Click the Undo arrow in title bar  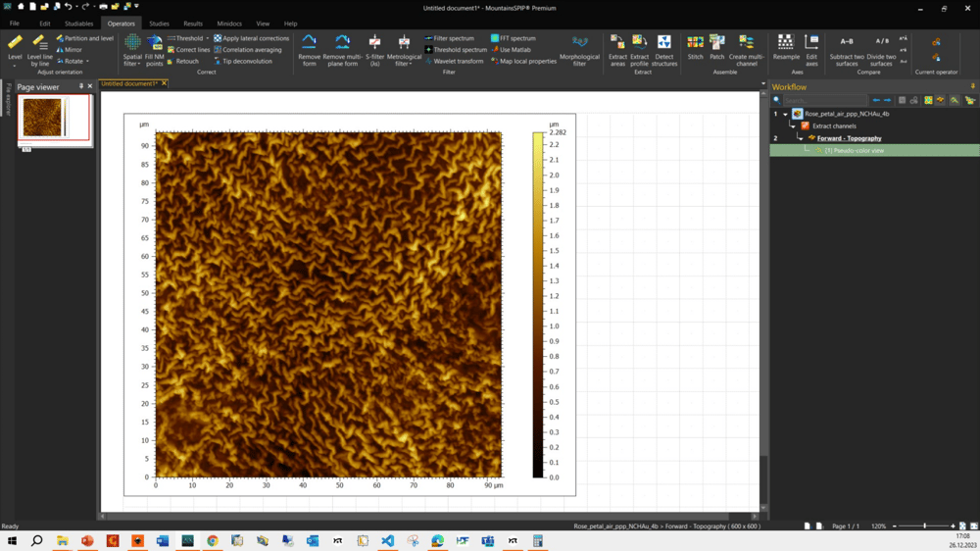69,6
